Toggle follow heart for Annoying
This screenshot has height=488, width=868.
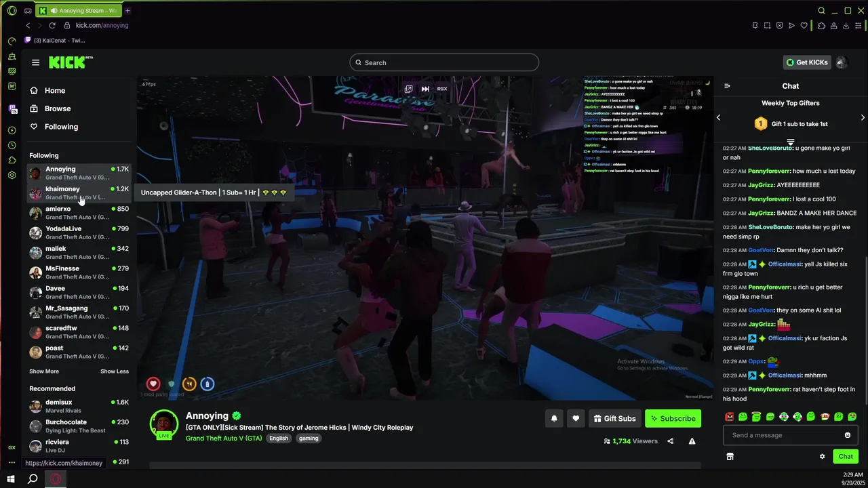[576, 419]
